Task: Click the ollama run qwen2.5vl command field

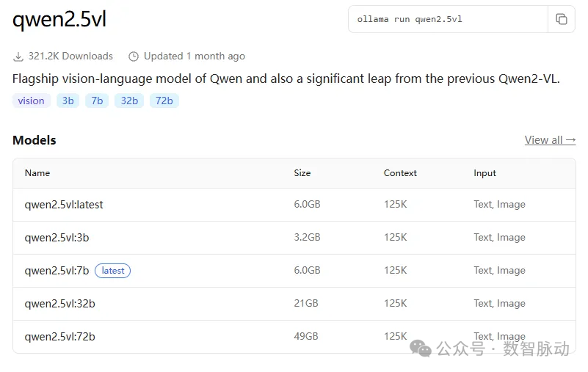Action: 448,19
